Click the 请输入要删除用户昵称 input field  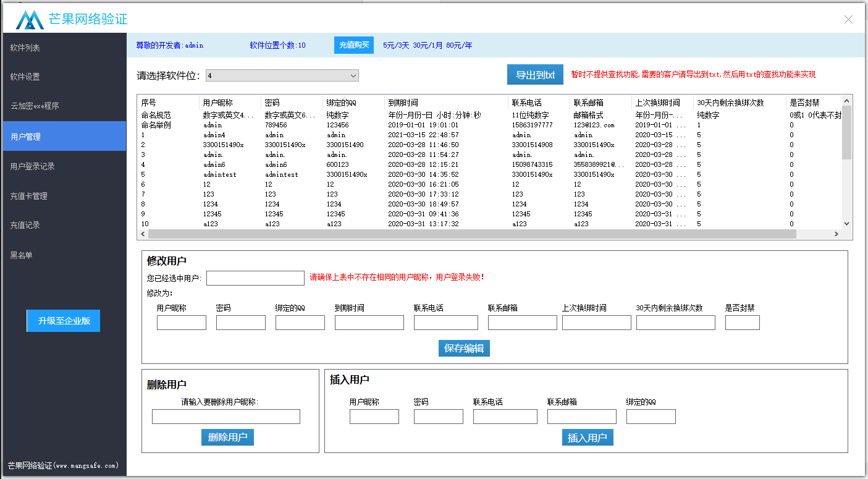coord(226,417)
